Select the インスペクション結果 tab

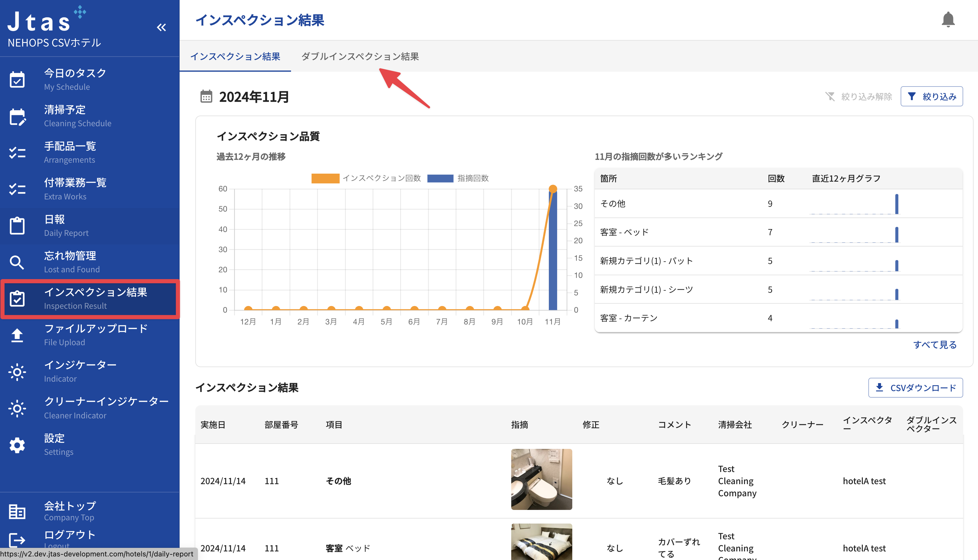(235, 57)
